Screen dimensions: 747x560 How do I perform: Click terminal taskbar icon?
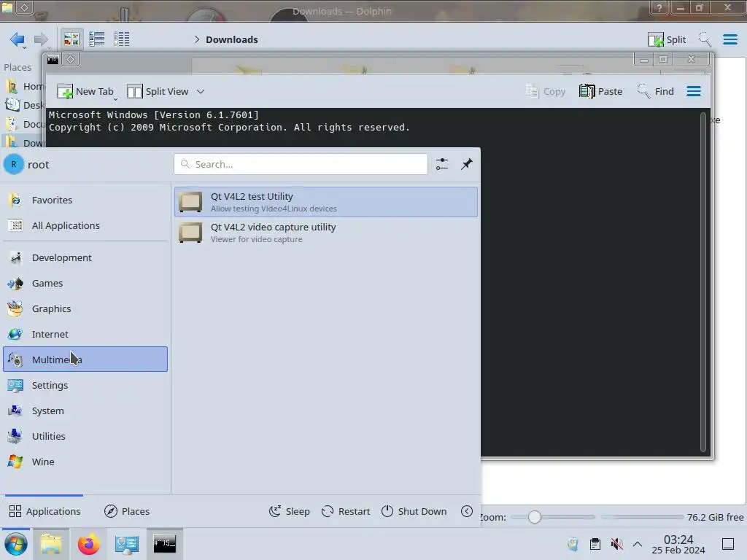coord(164,544)
